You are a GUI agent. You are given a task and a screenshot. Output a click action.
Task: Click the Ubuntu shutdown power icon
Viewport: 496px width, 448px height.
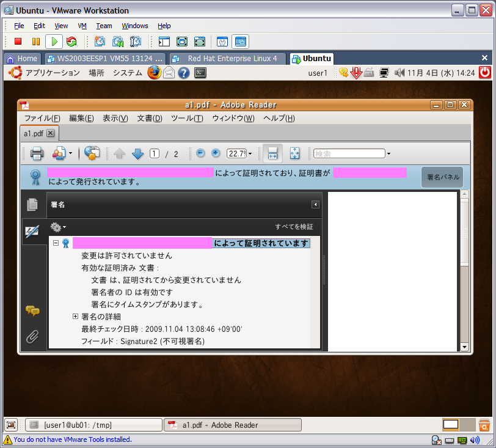coord(484,73)
